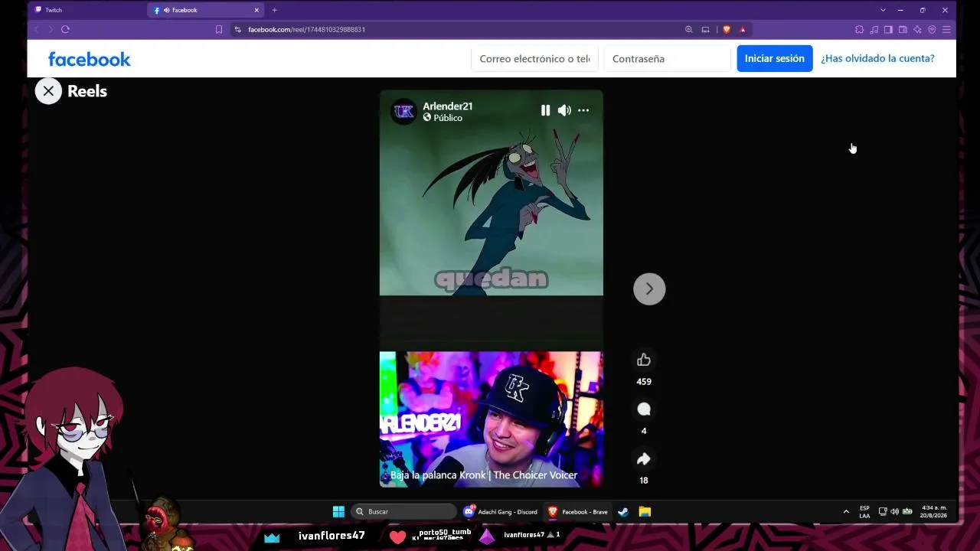Viewport: 980px width, 551px height.
Task: Open the volume tray icon
Action: click(895, 512)
